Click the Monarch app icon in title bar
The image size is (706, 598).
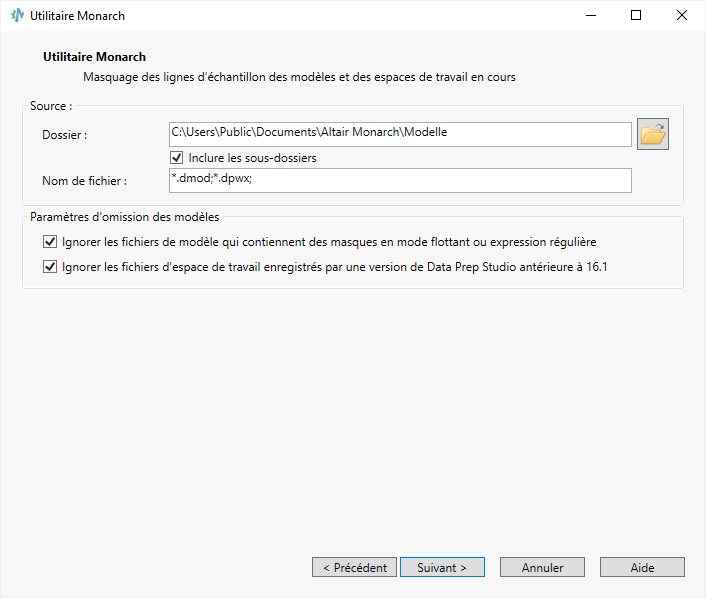point(16,16)
